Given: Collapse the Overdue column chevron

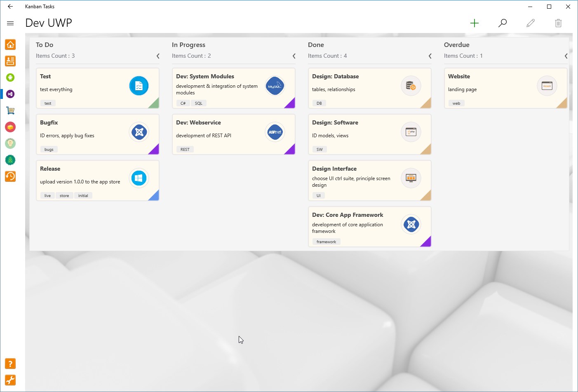Looking at the screenshot, I should [566, 56].
